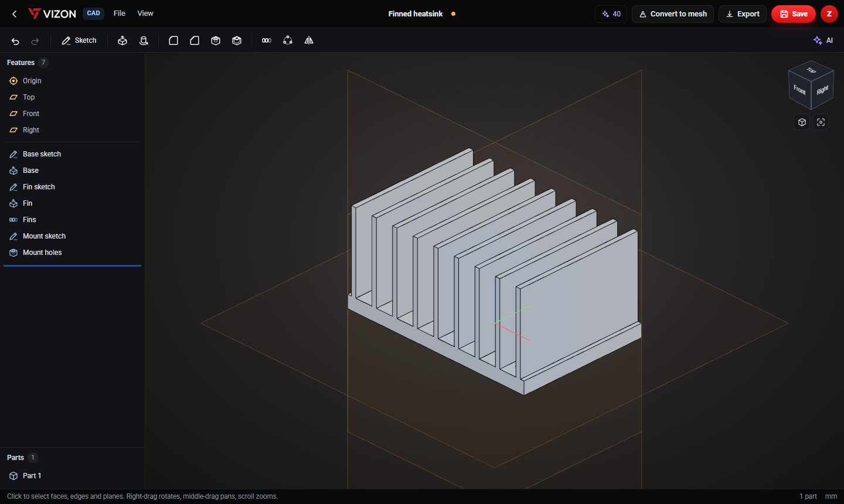
Task: Select Part 1 in the Parts list
Action: (73, 476)
